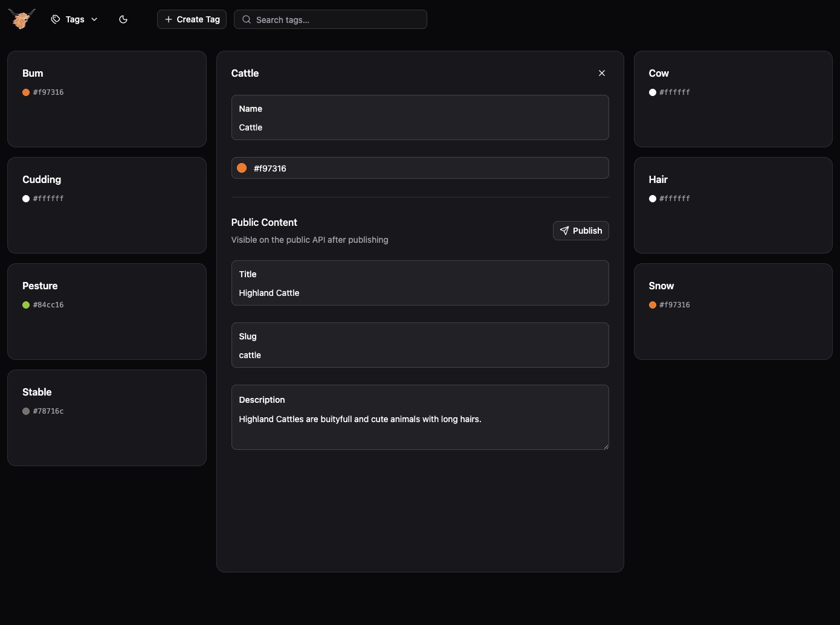Open the Tags dropdown chevron
The height and width of the screenshot is (625, 840).
pos(94,19)
